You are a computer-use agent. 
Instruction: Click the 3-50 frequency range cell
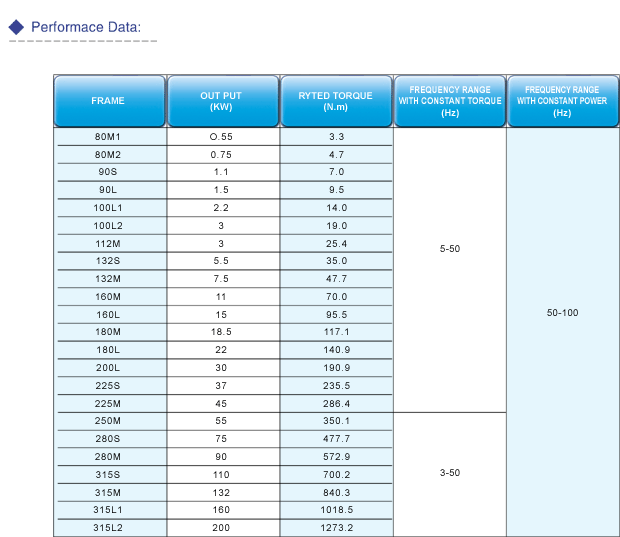click(x=449, y=472)
